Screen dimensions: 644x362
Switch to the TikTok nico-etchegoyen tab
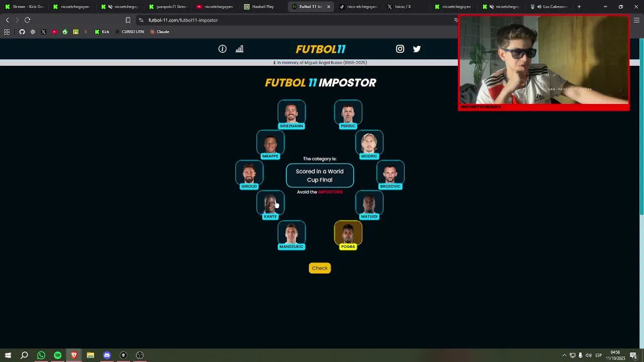coord(359,7)
